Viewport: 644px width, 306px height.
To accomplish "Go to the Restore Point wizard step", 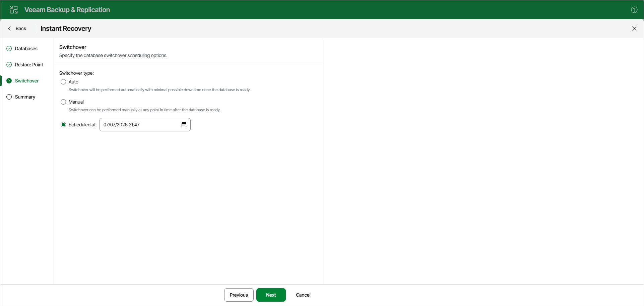I will pyautogui.click(x=25, y=65).
